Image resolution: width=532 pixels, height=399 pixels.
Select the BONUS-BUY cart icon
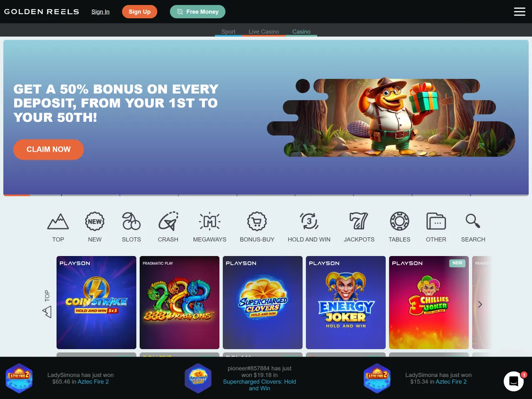point(257,222)
